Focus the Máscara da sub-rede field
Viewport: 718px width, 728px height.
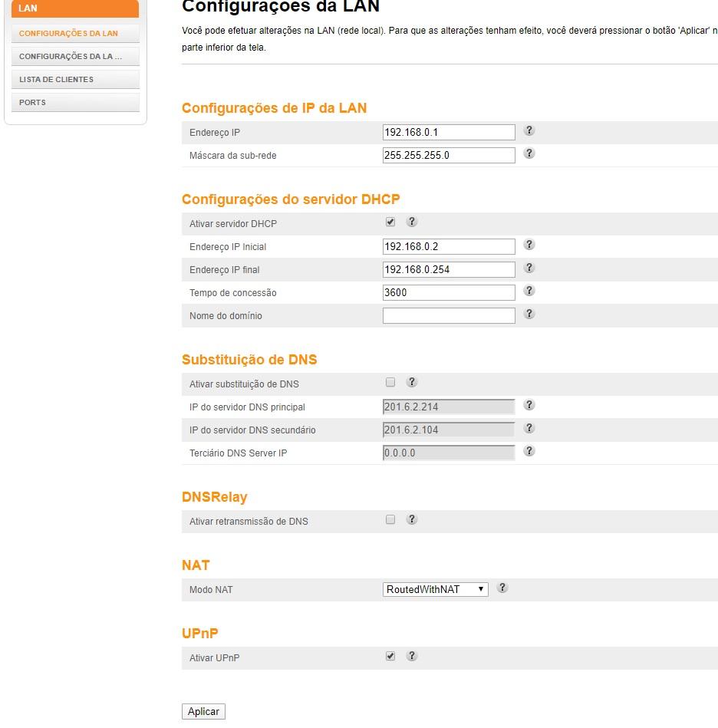pos(449,155)
